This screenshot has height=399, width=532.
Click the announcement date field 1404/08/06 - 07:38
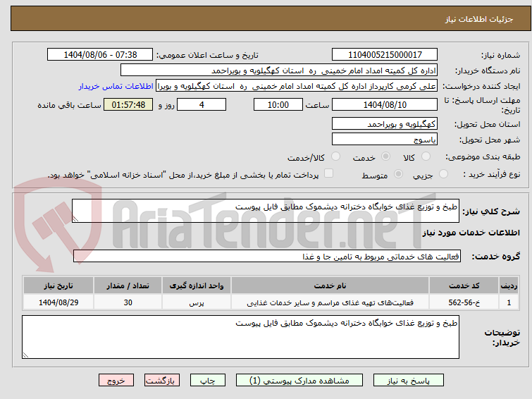(100, 55)
